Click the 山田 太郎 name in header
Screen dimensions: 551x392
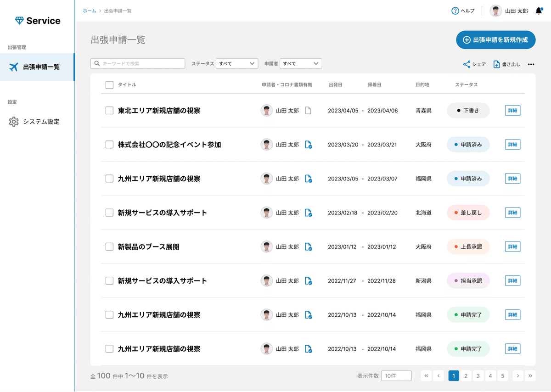517,11
